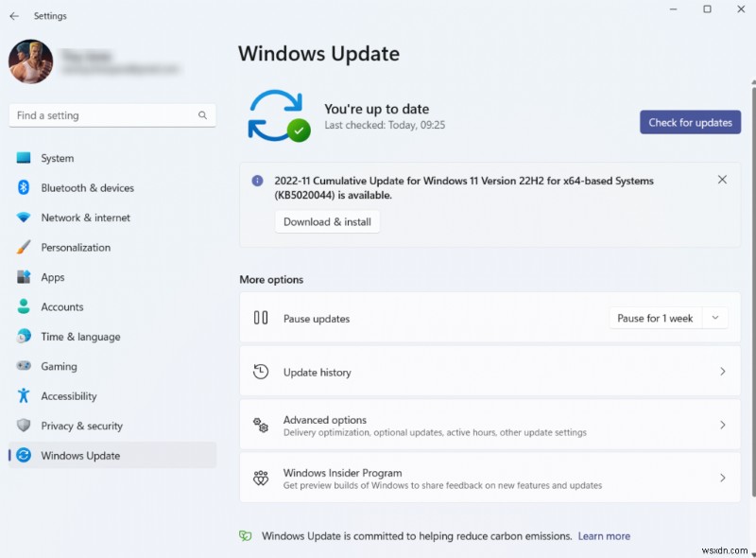Open the Pause for 1 week dropdown
Image resolution: width=756 pixels, height=558 pixels.
click(x=669, y=319)
